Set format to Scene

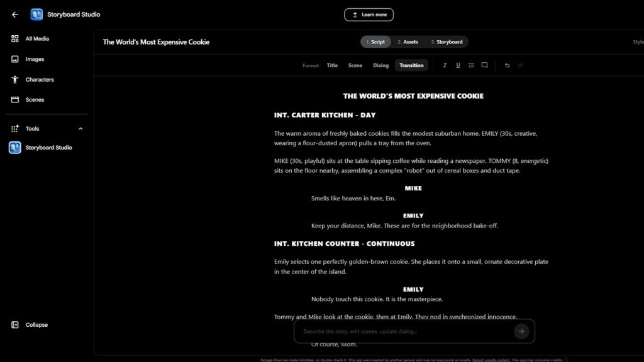[355, 65]
